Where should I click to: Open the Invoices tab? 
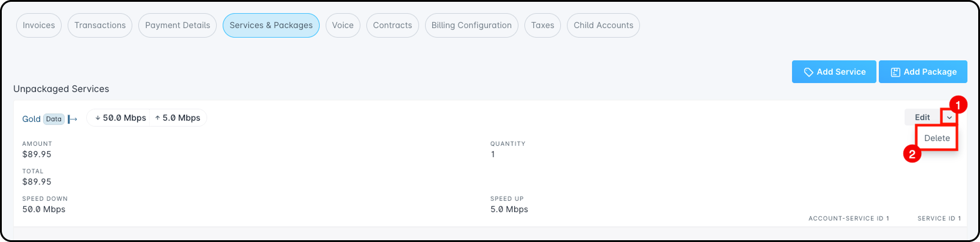click(x=39, y=26)
